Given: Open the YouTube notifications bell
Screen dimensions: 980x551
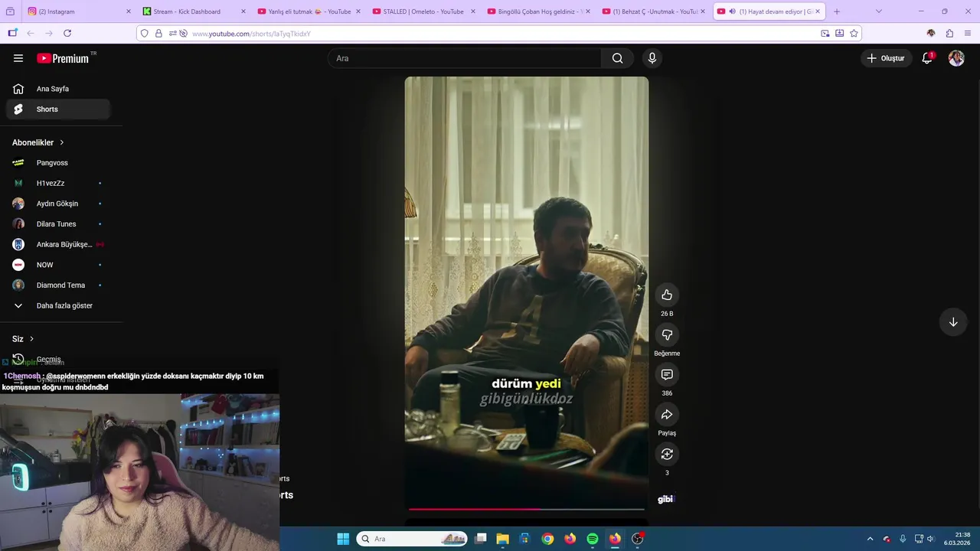Looking at the screenshot, I should [927, 58].
